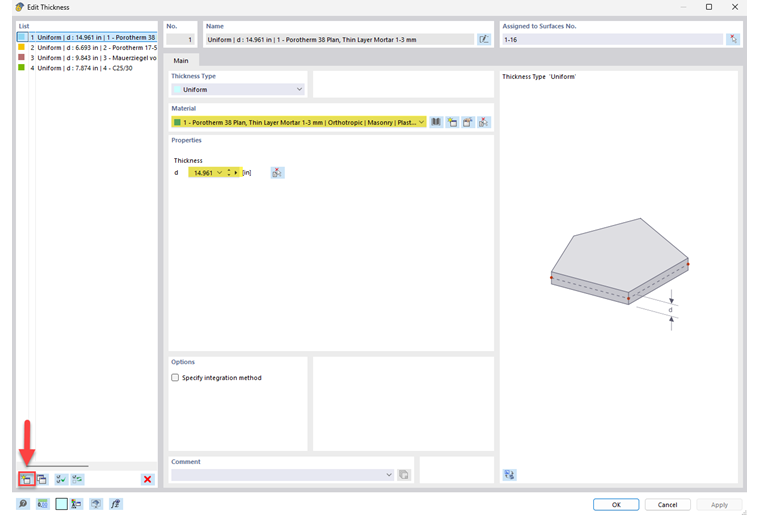Delete the selected thickness with the red X
This screenshot has height=515, width=760.
coord(147,480)
